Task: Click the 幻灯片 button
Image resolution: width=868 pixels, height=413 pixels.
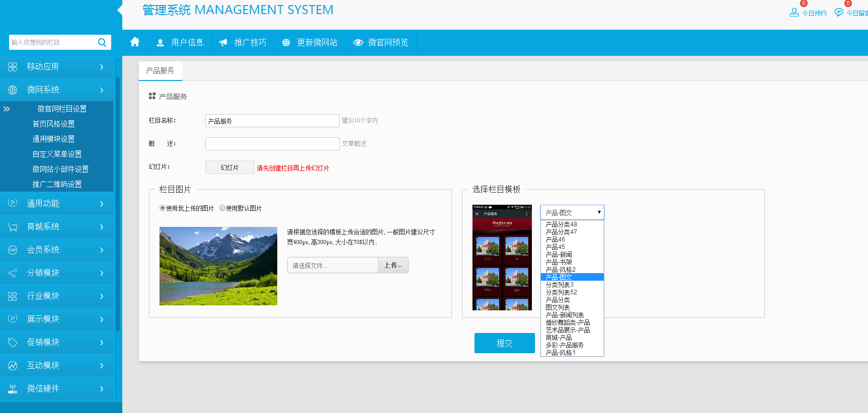Action: (x=229, y=168)
